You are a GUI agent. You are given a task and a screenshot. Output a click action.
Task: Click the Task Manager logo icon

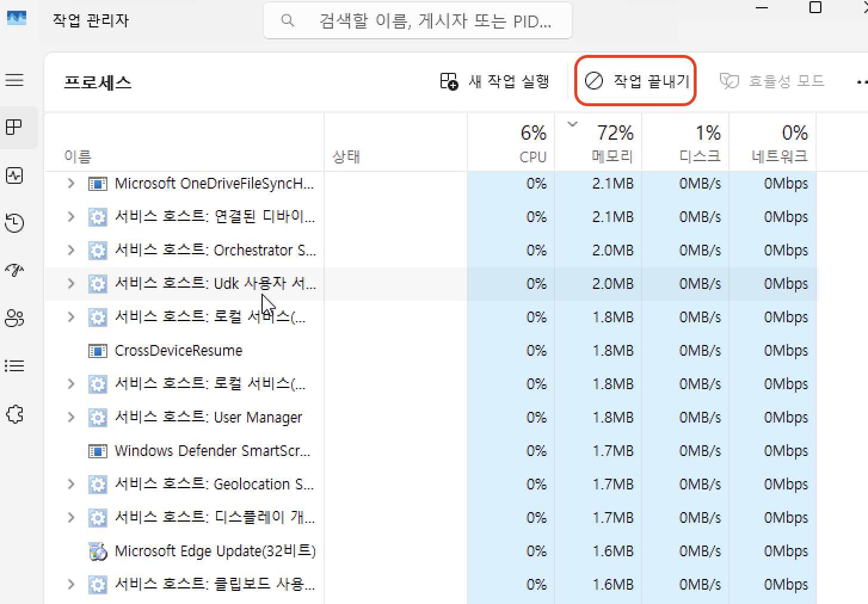17,18
